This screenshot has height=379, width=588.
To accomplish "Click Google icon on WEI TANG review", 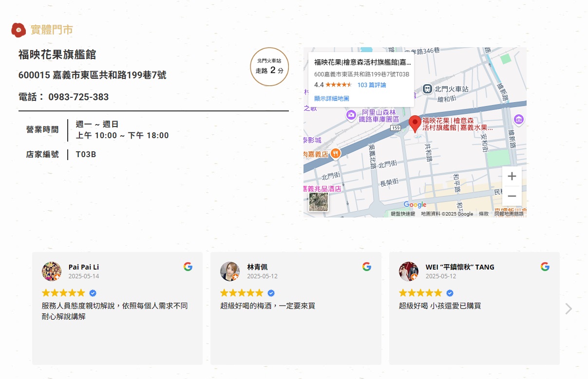I will pos(545,267).
